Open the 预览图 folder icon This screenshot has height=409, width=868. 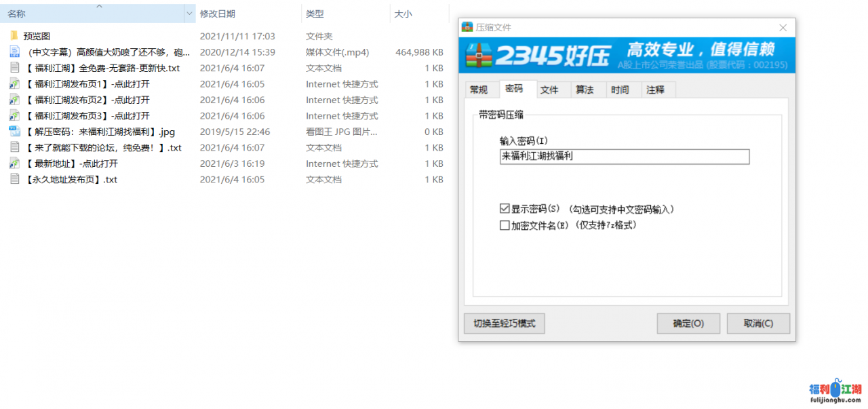pos(14,35)
